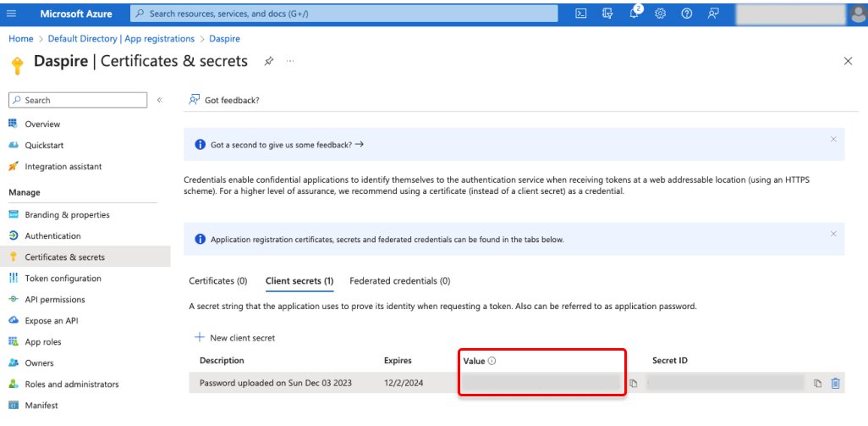Open Default Directory | App registrations breadcrumb
This screenshot has height=426, width=868.
pos(121,39)
